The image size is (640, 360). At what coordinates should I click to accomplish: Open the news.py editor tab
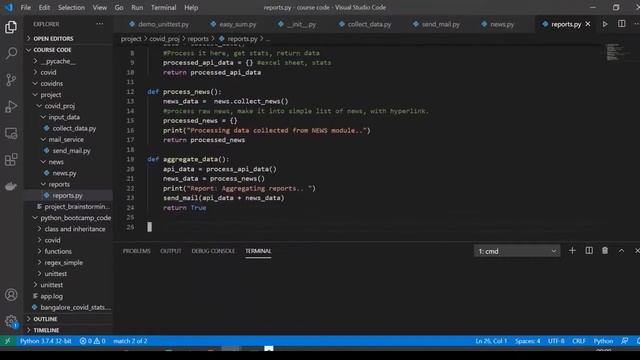point(498,24)
